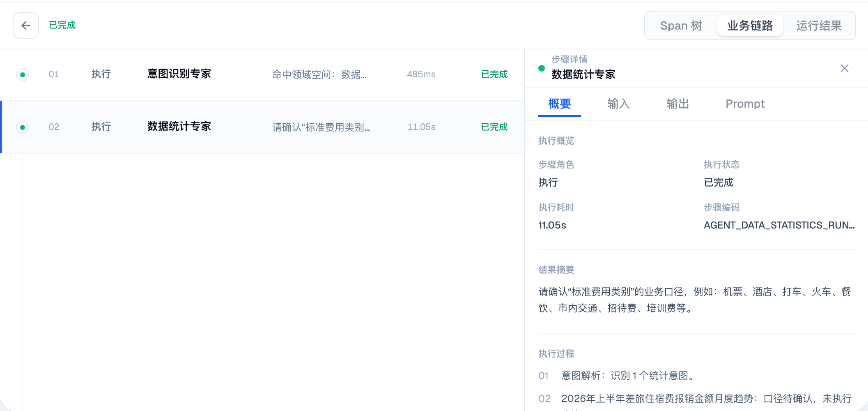Click the 已完成 label beside back button
The image size is (868, 411).
pos(62,25)
